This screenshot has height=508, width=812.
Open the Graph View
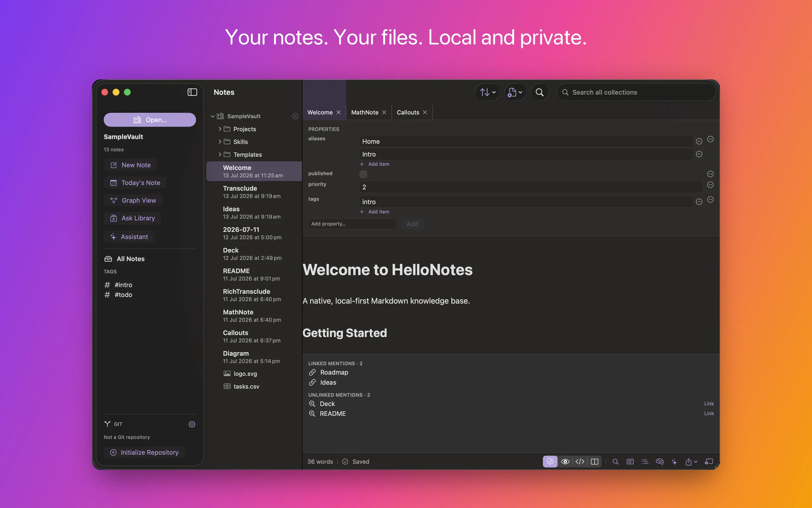click(x=133, y=201)
